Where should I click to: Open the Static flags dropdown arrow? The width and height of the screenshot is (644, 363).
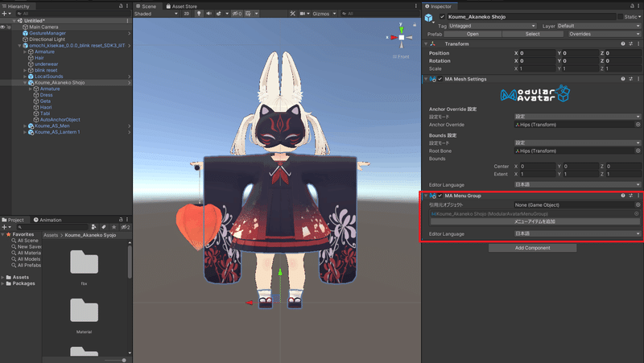tap(639, 17)
